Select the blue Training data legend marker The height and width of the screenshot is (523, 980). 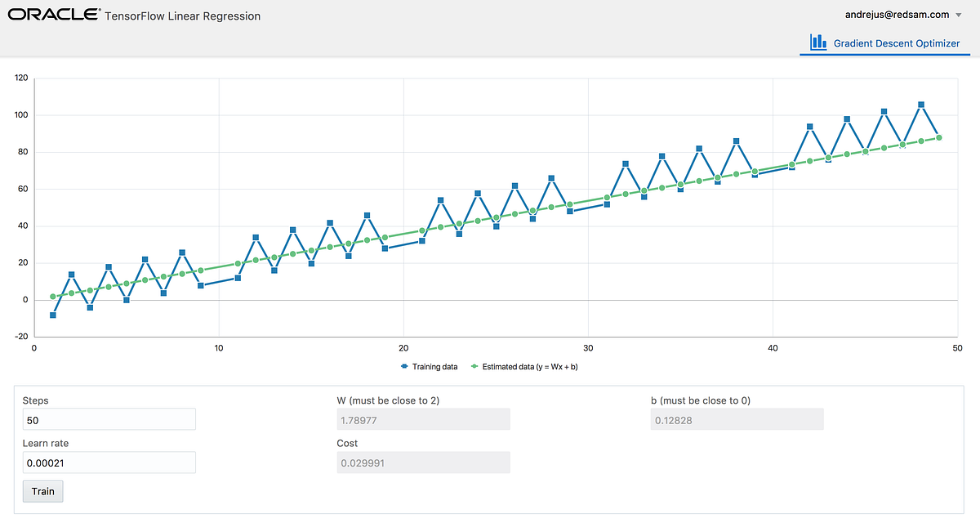click(x=403, y=366)
